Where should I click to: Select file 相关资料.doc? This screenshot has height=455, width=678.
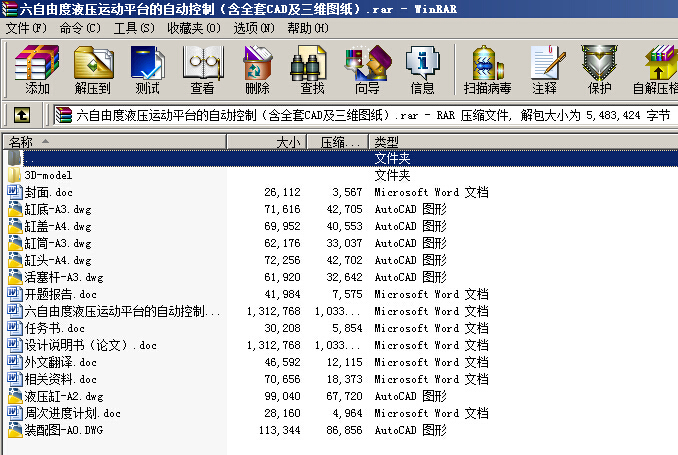(61, 379)
